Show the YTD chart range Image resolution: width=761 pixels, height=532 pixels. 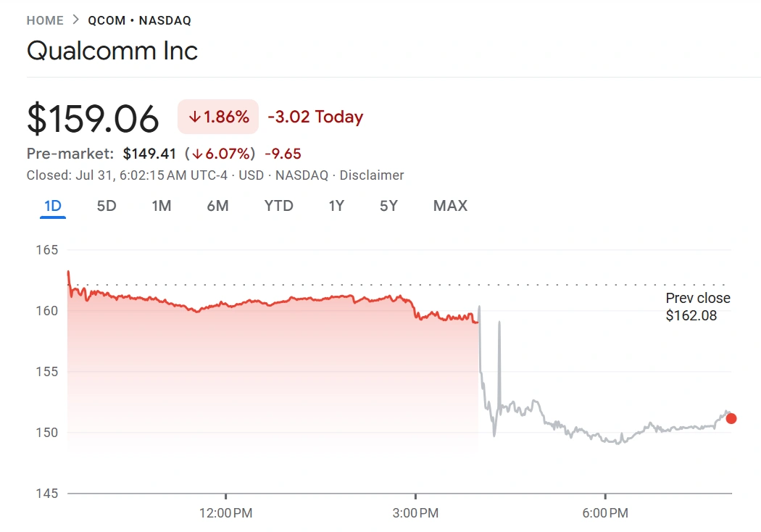[x=278, y=206]
